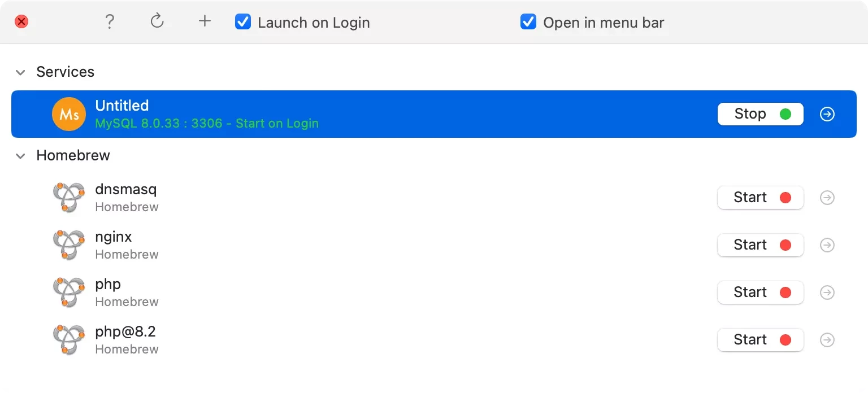Open details arrow for php
The height and width of the screenshot is (393, 868).
click(827, 292)
